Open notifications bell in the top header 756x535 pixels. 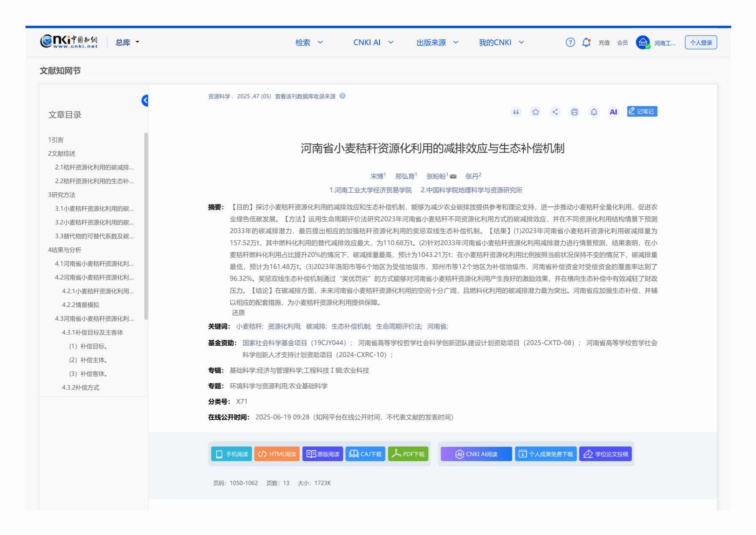click(x=586, y=42)
